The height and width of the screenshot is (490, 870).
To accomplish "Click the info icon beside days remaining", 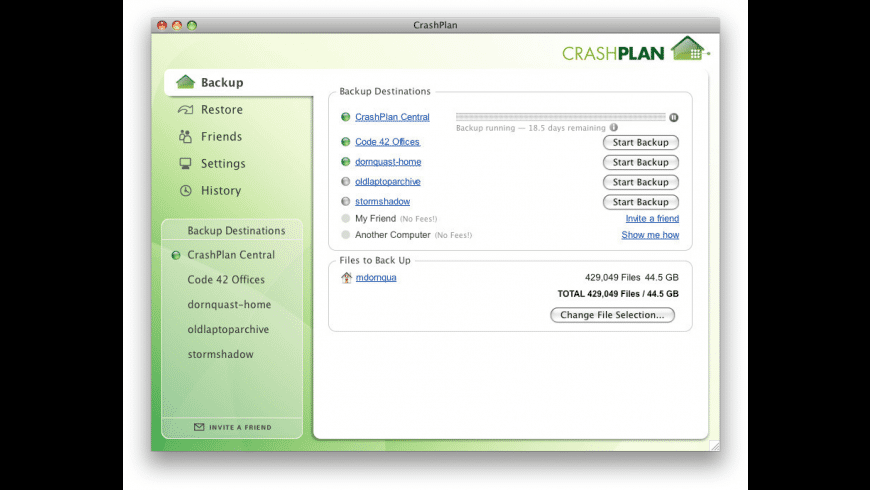I will (x=614, y=128).
